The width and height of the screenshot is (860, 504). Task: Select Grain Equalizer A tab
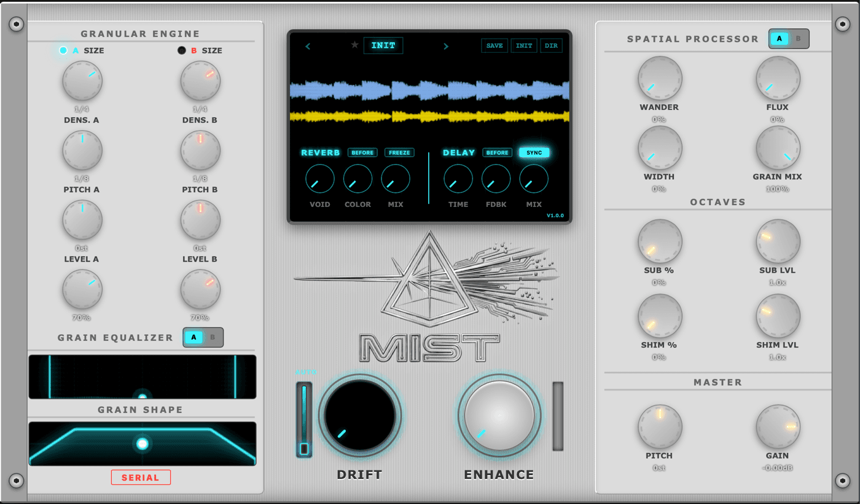click(x=193, y=337)
